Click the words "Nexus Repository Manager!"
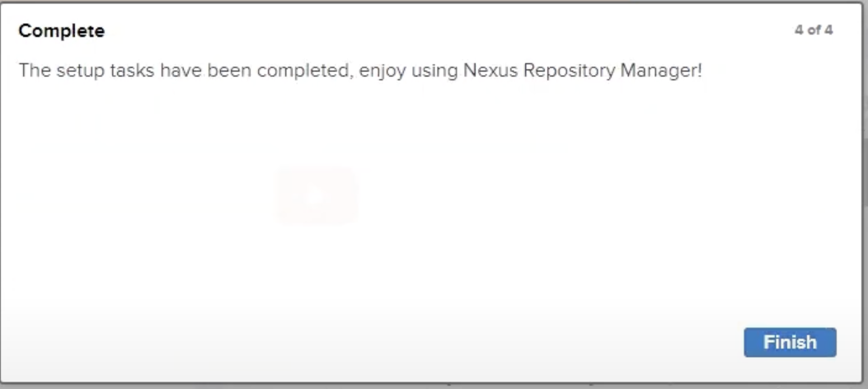This screenshot has height=389, width=868. coord(582,70)
